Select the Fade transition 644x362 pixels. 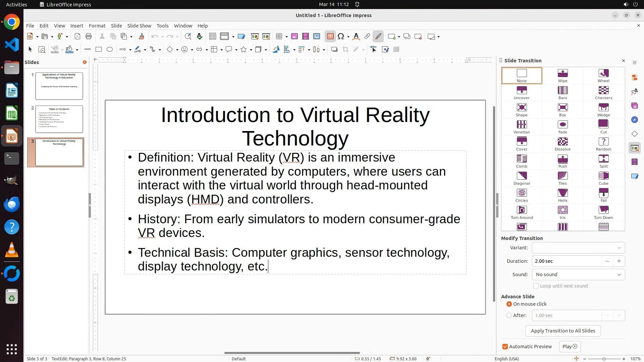pyautogui.click(x=562, y=127)
